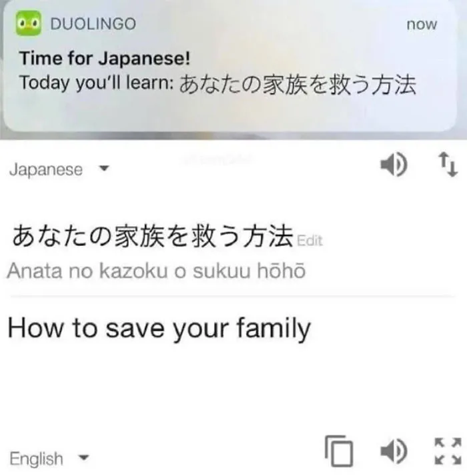
Task: Tap the Japanese phrase in the notification
Action: [298, 85]
